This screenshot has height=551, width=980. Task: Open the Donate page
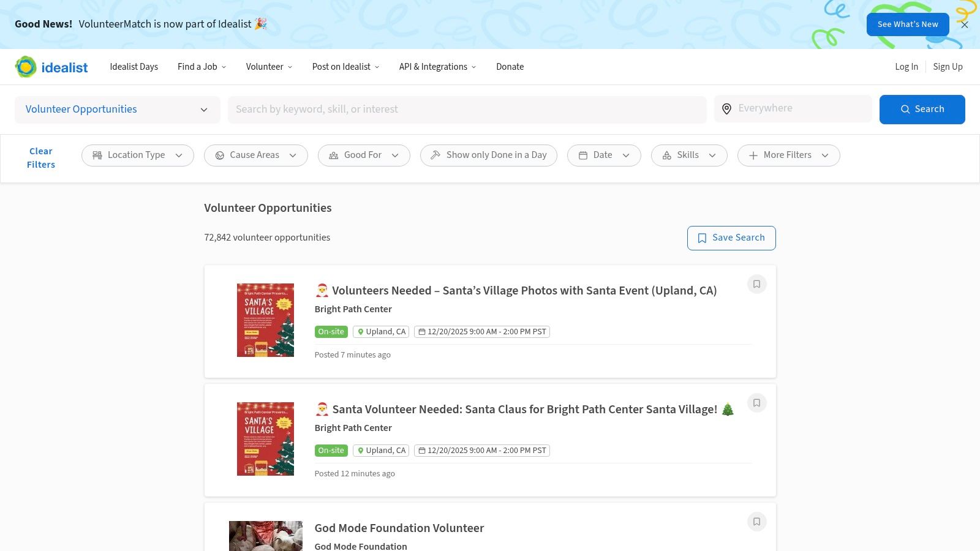pos(510,67)
